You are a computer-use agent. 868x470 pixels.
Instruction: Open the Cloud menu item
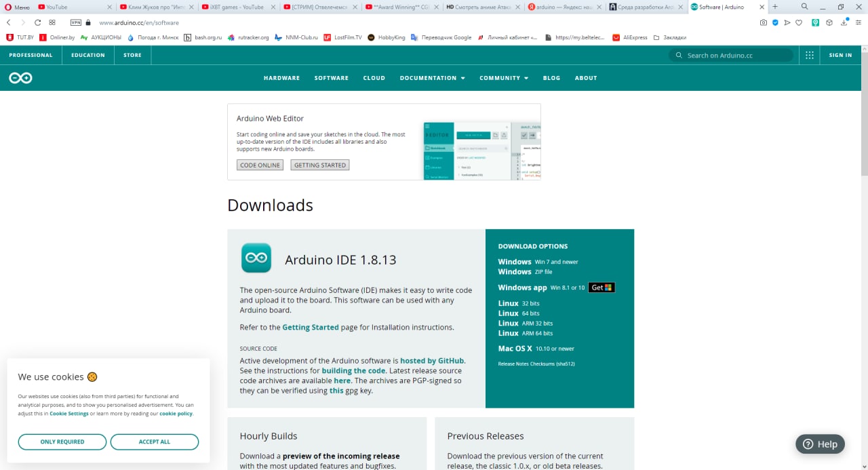[374, 78]
